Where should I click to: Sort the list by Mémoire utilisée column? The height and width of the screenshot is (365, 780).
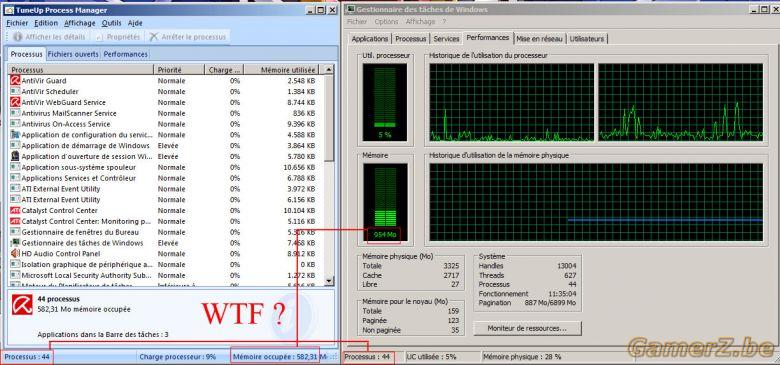(284, 70)
